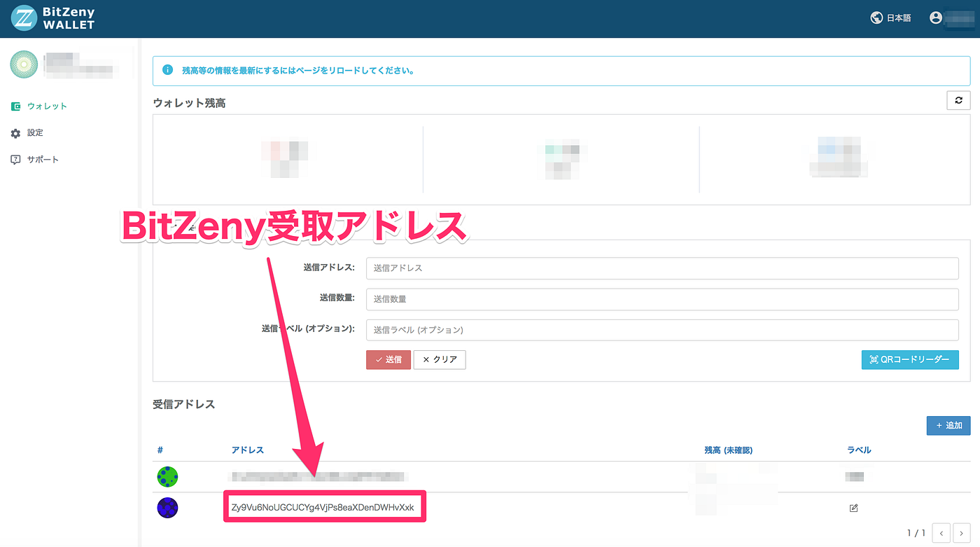Refresh wallet balance with reload button
The image size is (980, 547).
958,100
